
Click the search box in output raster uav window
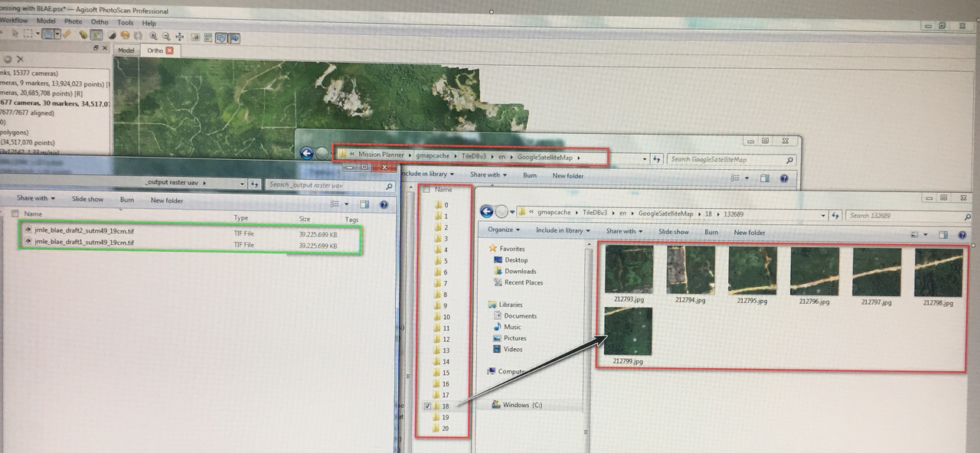[x=330, y=184]
